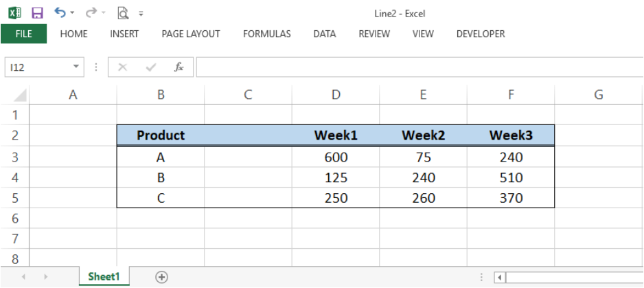Switch to the INSERT ribbon tab

(x=124, y=34)
